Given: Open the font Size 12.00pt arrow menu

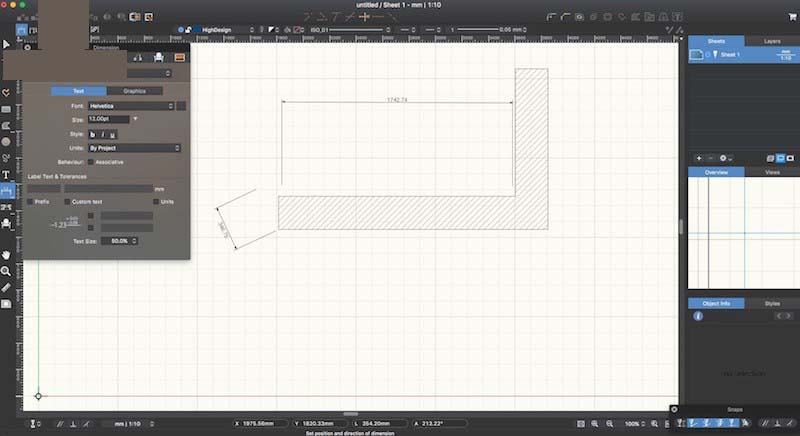Looking at the screenshot, I should 135,119.
